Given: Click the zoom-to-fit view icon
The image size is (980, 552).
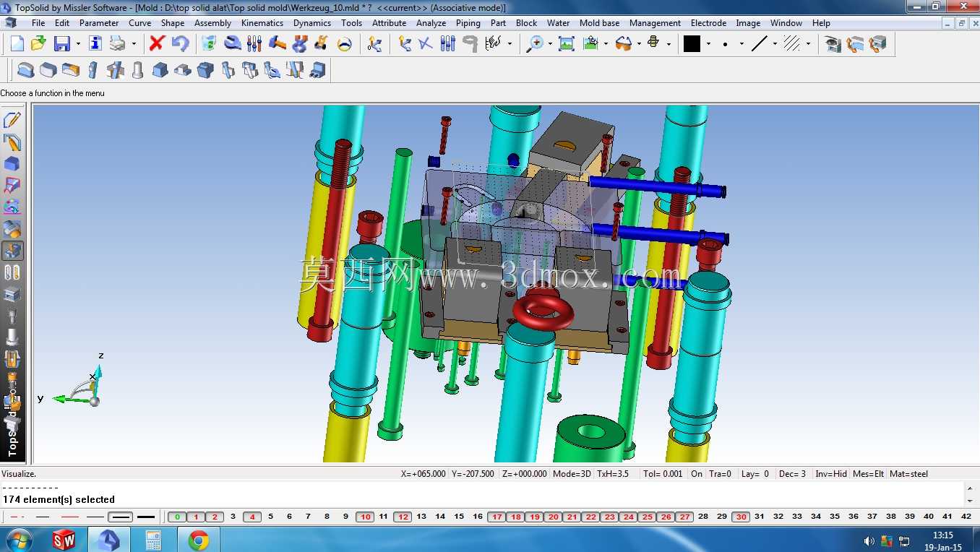Looking at the screenshot, I should (567, 43).
